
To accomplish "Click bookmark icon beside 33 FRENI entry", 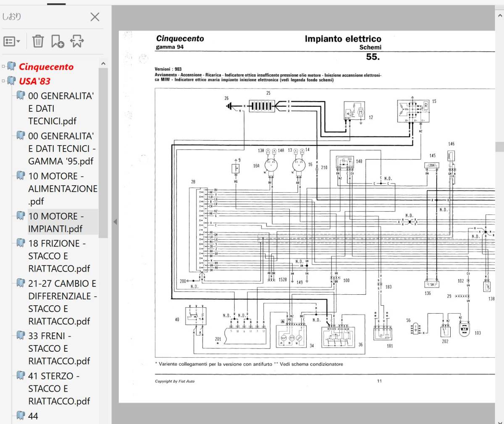I will [x=21, y=335].
